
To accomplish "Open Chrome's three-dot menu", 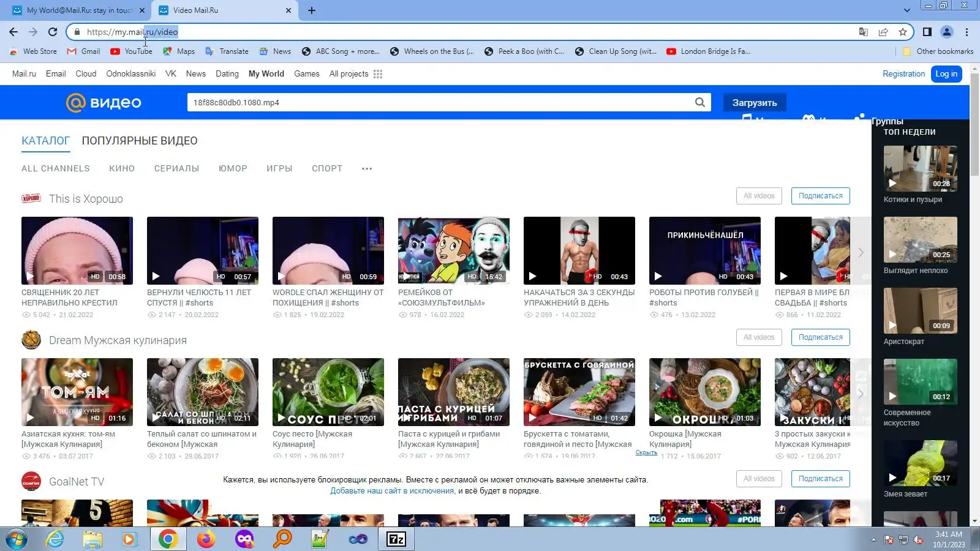I will [967, 32].
